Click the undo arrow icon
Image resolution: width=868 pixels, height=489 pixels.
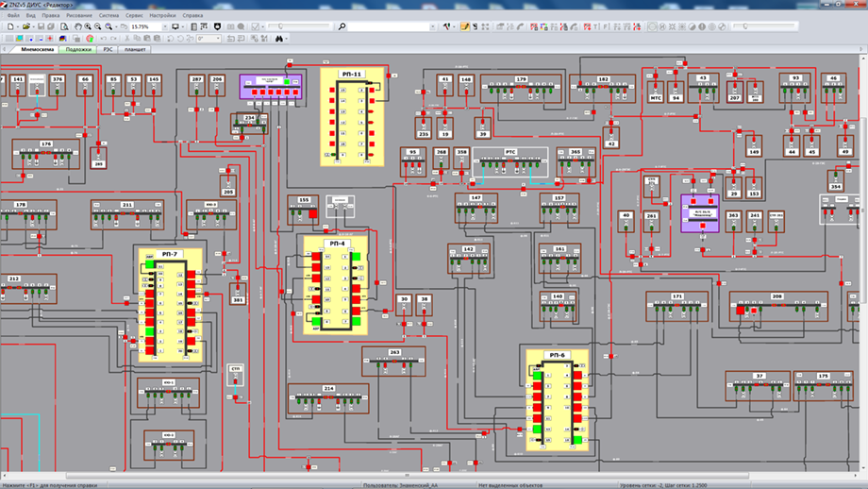(x=103, y=39)
